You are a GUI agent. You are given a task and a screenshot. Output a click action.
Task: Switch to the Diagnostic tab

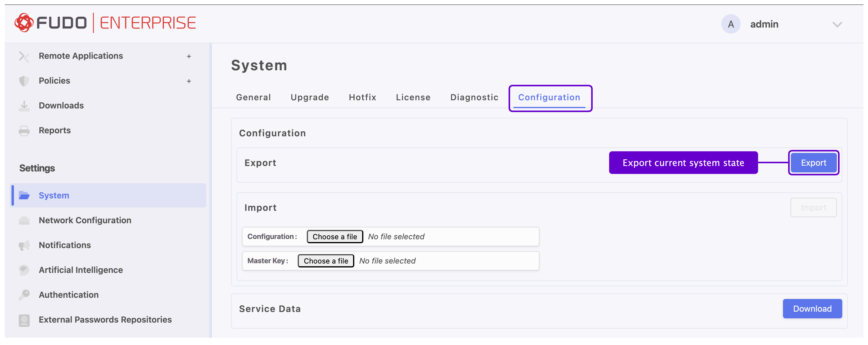[x=474, y=98]
